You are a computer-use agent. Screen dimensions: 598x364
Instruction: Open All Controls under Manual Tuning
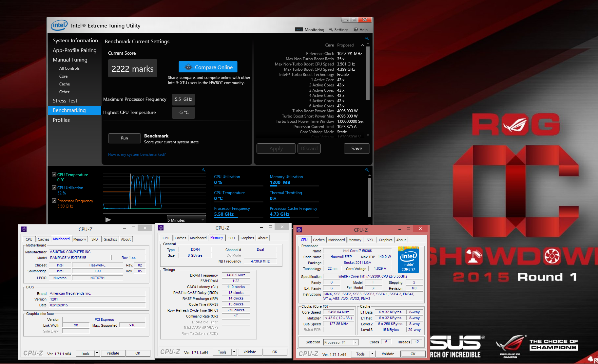[x=69, y=68]
